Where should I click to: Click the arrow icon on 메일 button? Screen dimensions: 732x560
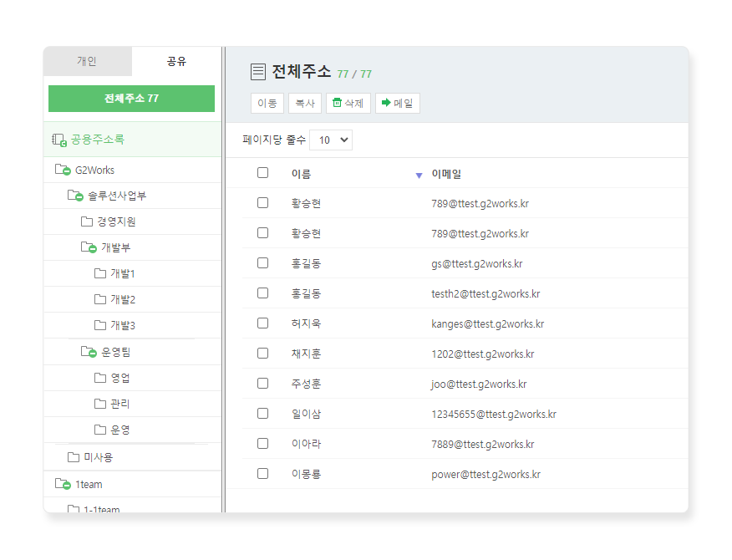(x=386, y=103)
